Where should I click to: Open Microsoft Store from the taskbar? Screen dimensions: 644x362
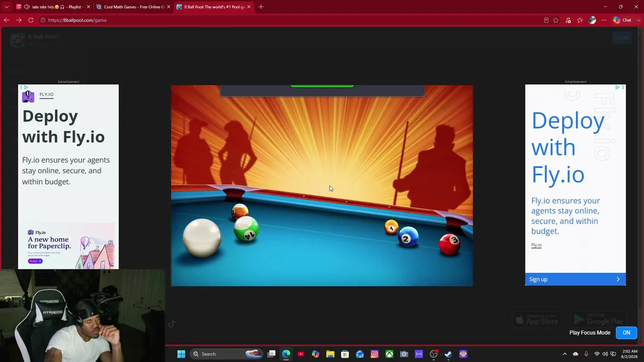tap(345, 354)
